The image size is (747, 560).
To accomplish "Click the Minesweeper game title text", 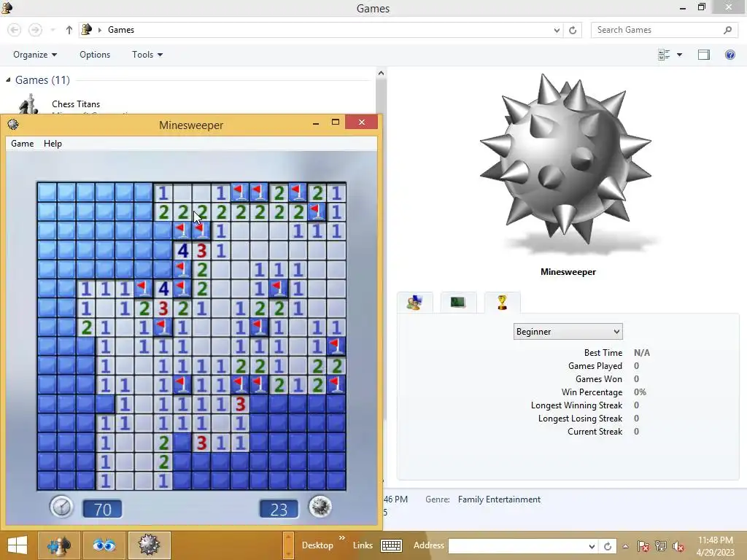I will [x=191, y=125].
